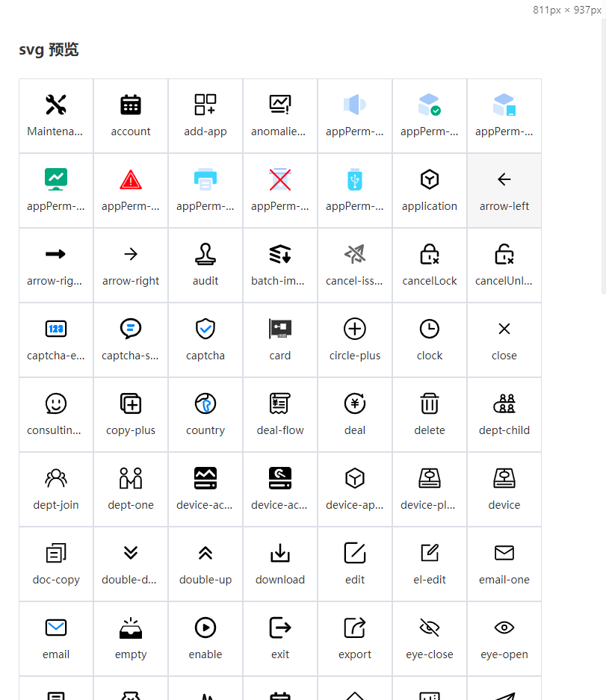
Task: Pick the eye-close icon
Action: pyautogui.click(x=430, y=628)
